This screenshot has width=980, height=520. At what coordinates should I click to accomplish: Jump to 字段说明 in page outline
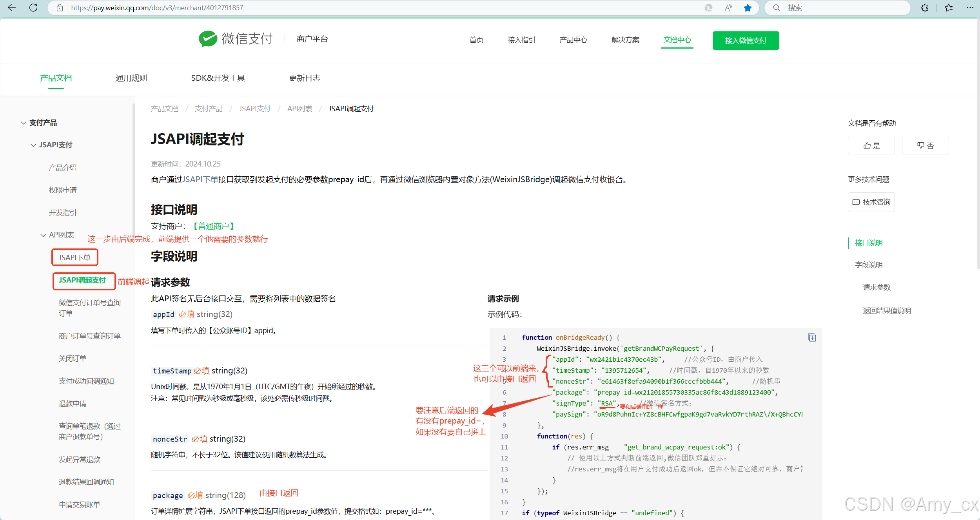(x=869, y=265)
